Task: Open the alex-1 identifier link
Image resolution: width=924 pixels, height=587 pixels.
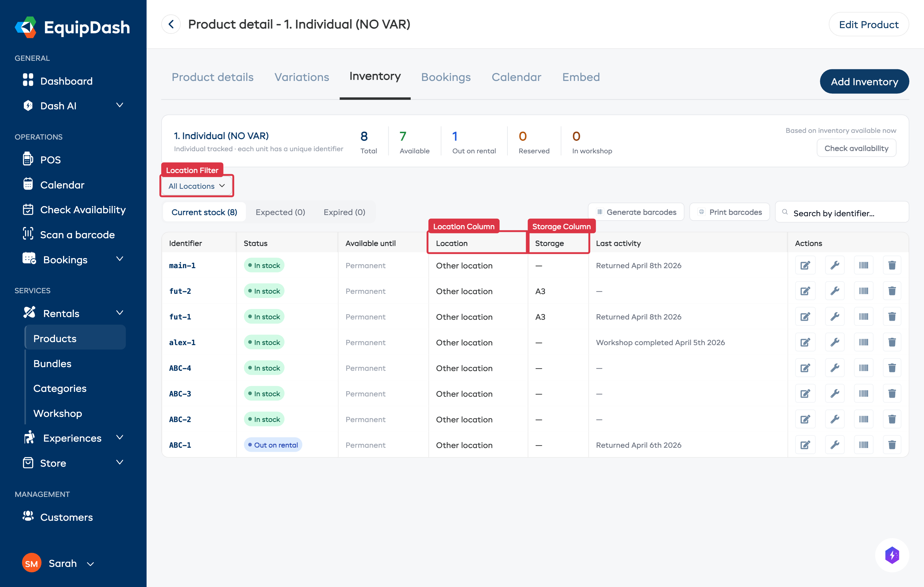Action: [x=182, y=342]
